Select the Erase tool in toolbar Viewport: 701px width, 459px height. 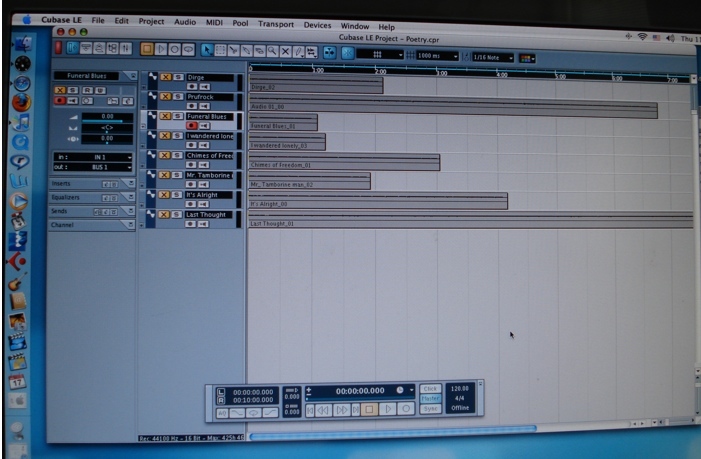pyautogui.click(x=257, y=48)
